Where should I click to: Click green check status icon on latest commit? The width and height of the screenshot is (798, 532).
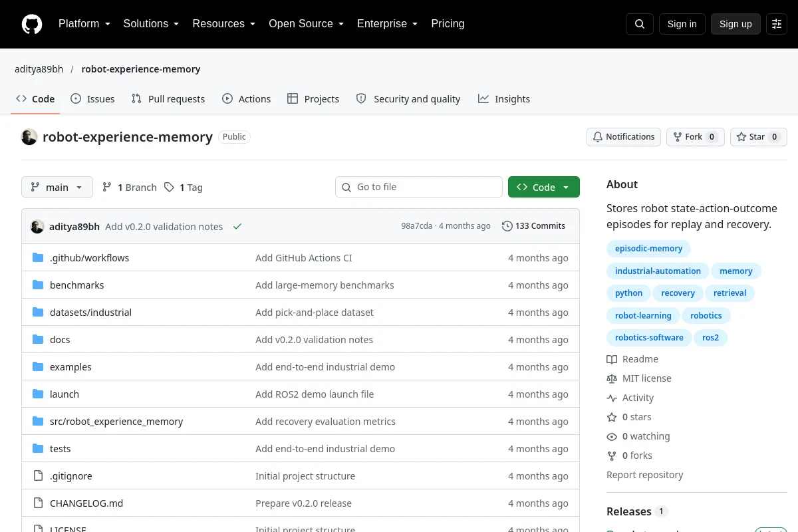(x=237, y=227)
